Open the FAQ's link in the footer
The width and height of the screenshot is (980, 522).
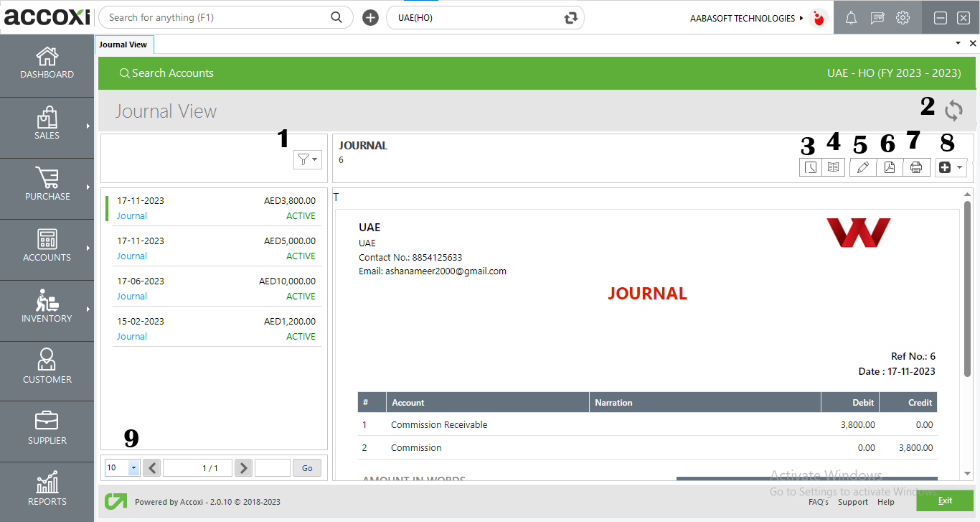pos(819,502)
